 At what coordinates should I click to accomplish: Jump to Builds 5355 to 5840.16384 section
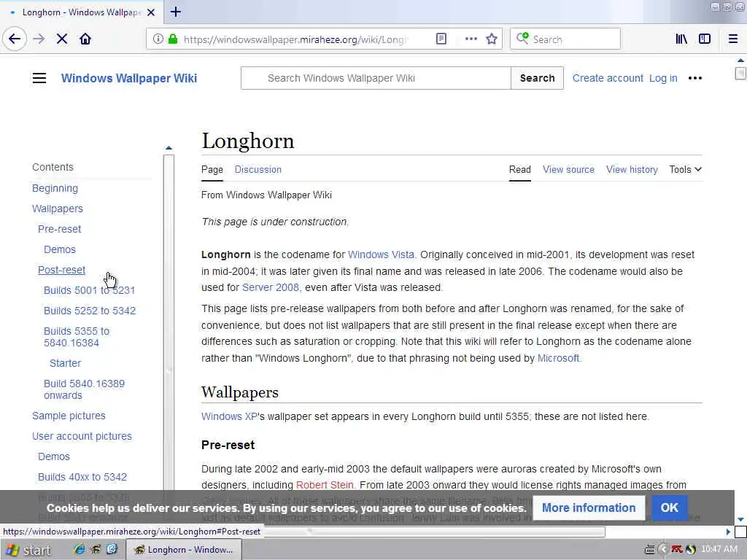click(x=76, y=337)
